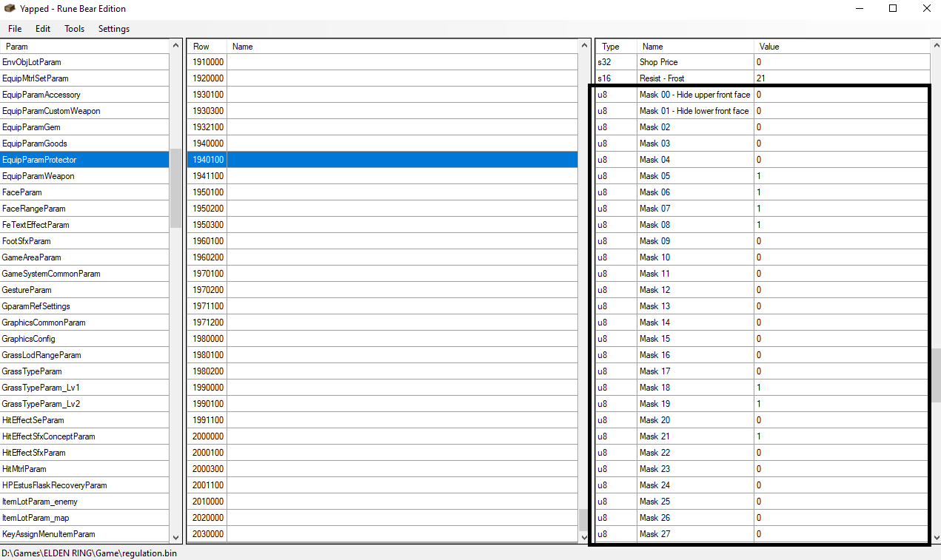This screenshot has height=560, width=941.
Task: Sort params by the Param column header
Action: (84, 47)
